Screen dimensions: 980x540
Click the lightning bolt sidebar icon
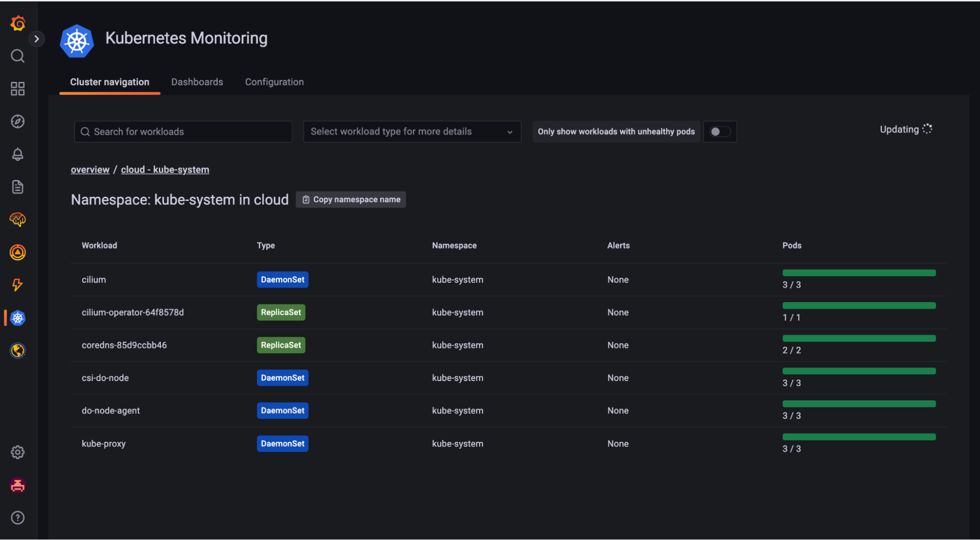point(18,285)
